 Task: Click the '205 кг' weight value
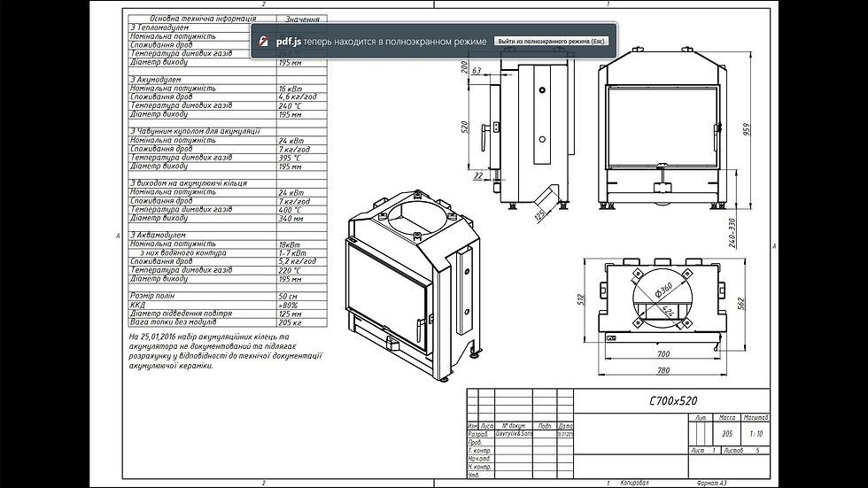[x=291, y=322]
